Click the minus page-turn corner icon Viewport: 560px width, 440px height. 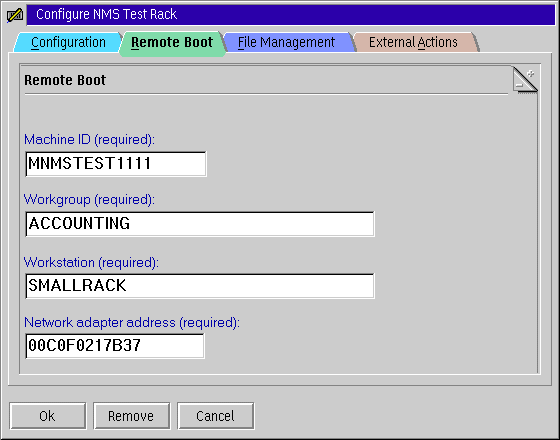click(520, 84)
